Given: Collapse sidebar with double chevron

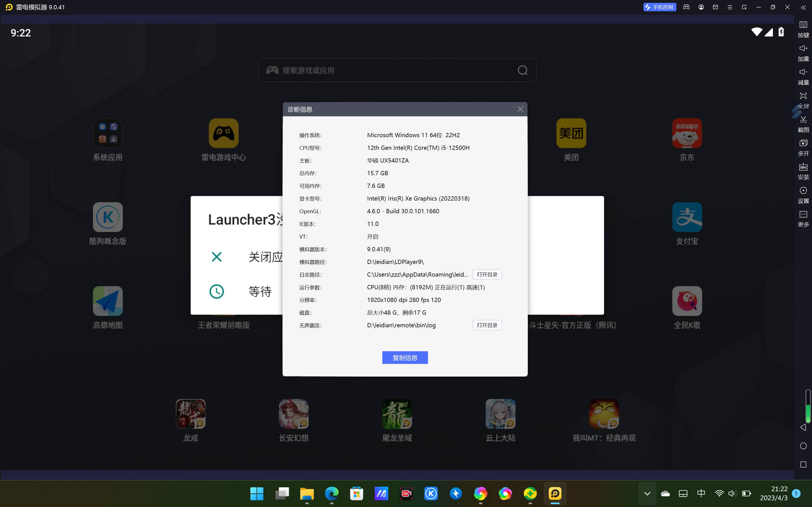Looking at the screenshot, I should pos(803,7).
